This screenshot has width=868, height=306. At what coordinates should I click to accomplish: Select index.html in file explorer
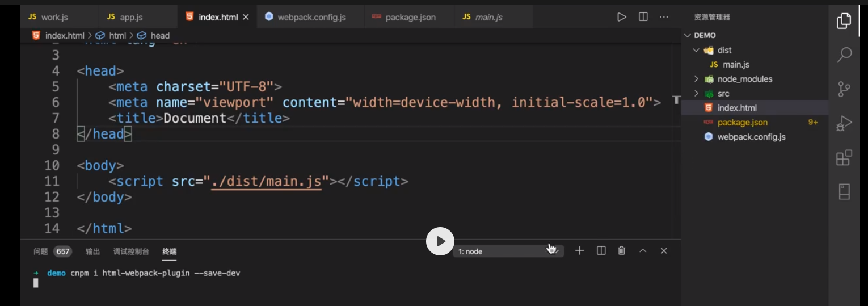tap(755, 108)
